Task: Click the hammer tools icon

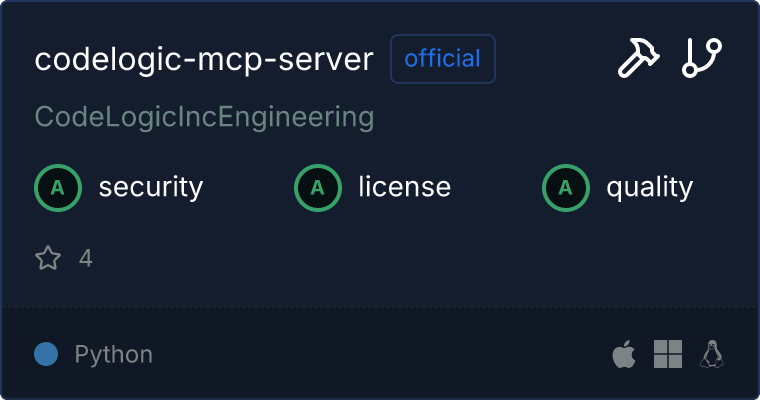Action: (637, 59)
